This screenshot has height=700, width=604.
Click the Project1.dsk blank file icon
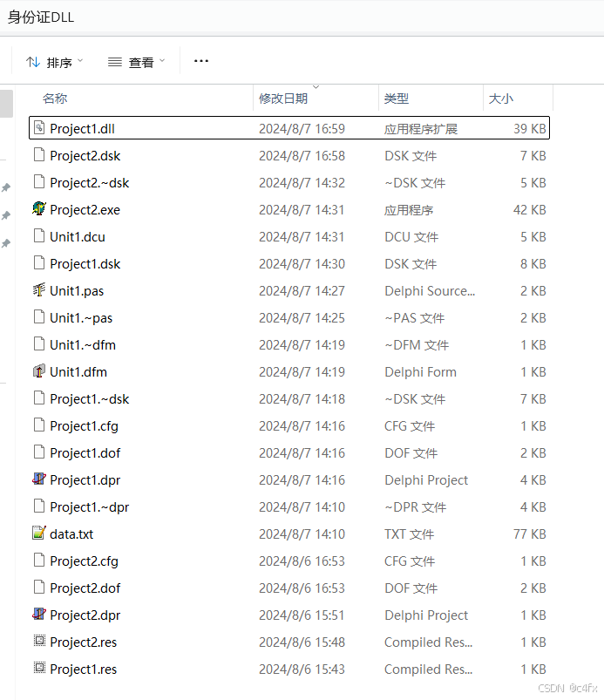click(39, 263)
